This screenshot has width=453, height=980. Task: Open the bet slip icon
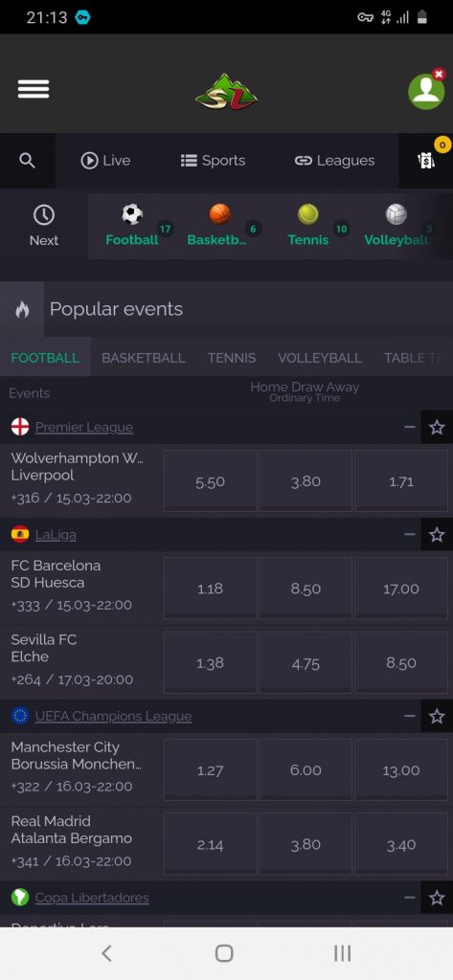[426, 161]
